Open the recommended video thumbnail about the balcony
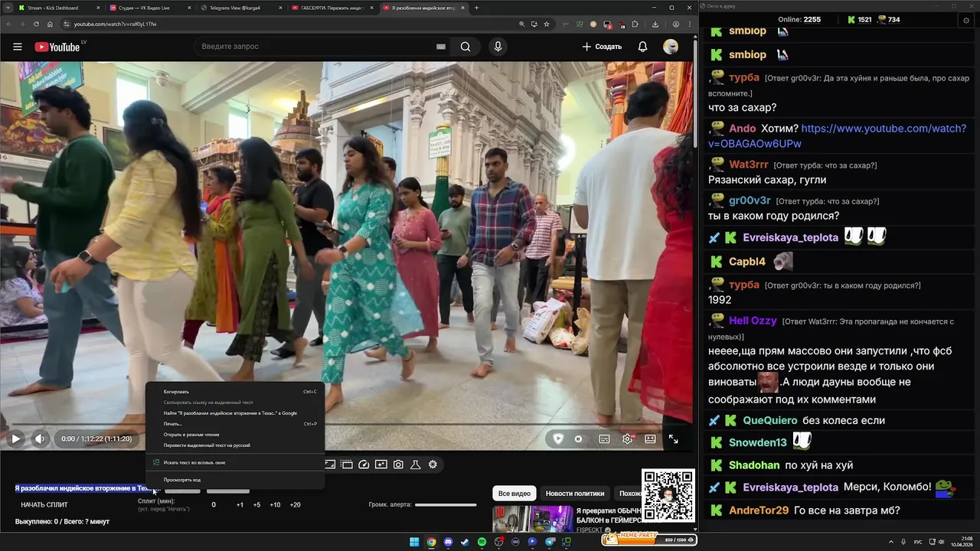Image resolution: width=980 pixels, height=551 pixels. coord(533,519)
